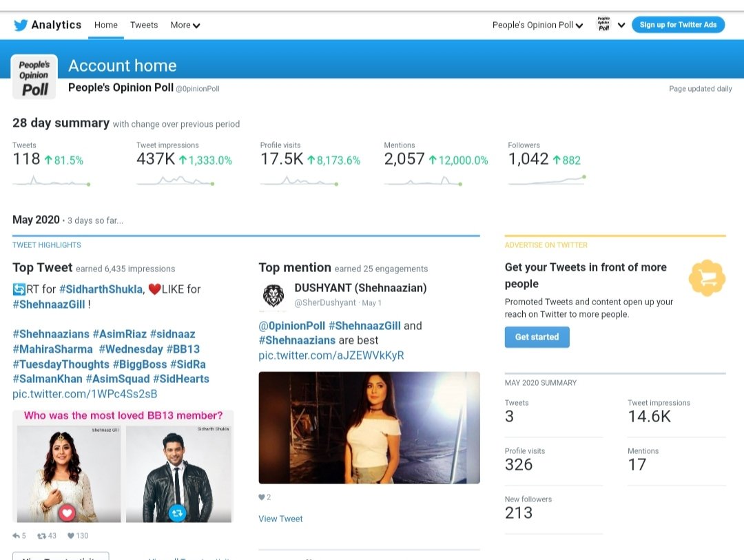Open DUSHYANT (Shehnaazian) profile name
The image size is (744, 560).
pyautogui.click(x=360, y=288)
